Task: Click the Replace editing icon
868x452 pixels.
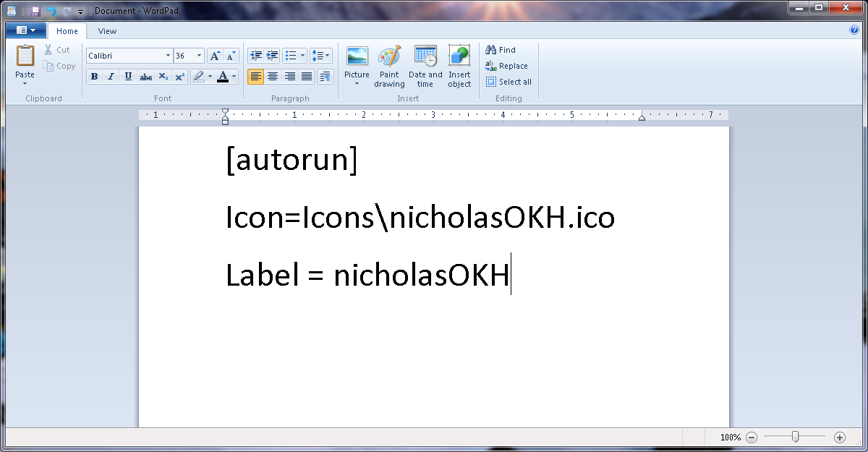Action: click(507, 66)
